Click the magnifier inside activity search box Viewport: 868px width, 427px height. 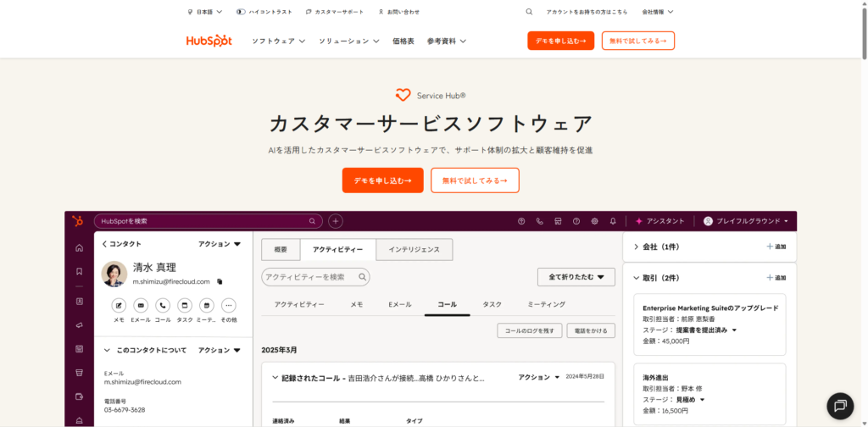(x=363, y=277)
